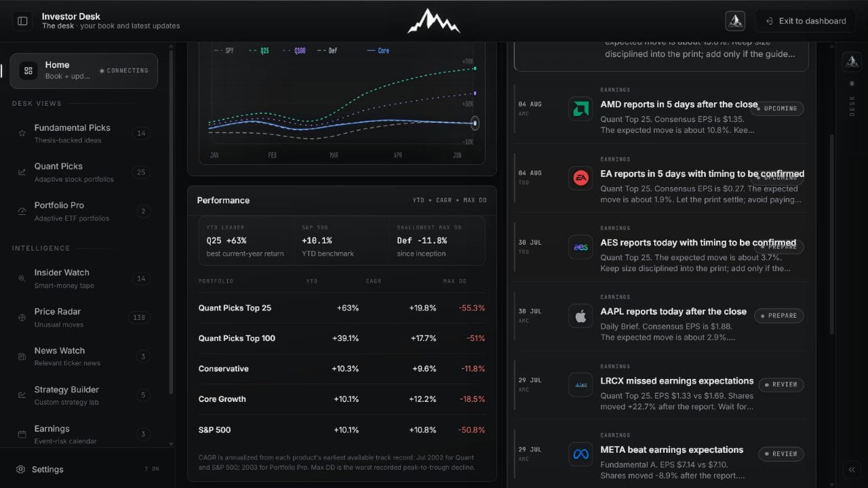Toggle the Core series in chart legend
Screen dimensions: 868x488
[x=378, y=51]
